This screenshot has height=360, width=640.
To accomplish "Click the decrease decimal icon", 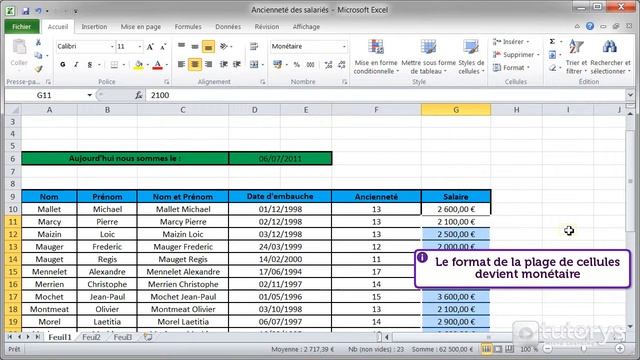I will 342,64.
